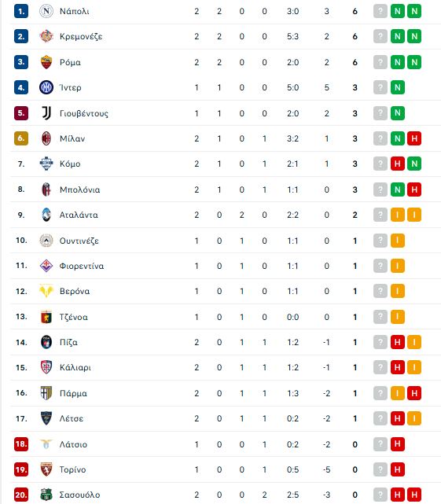Click the Milan team crest

click(46, 138)
